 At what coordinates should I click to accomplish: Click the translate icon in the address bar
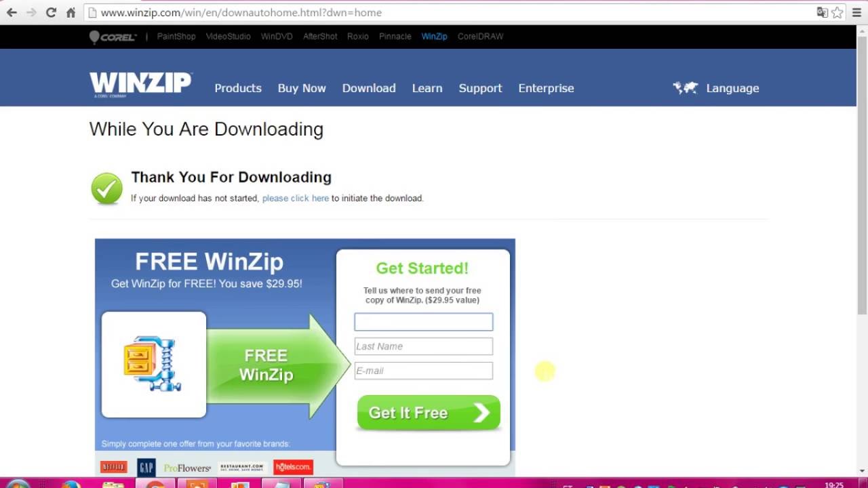[x=822, y=12]
